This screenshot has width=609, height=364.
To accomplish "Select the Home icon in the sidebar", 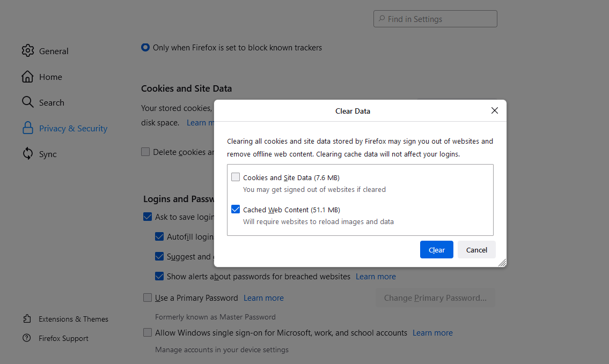I will click(28, 77).
